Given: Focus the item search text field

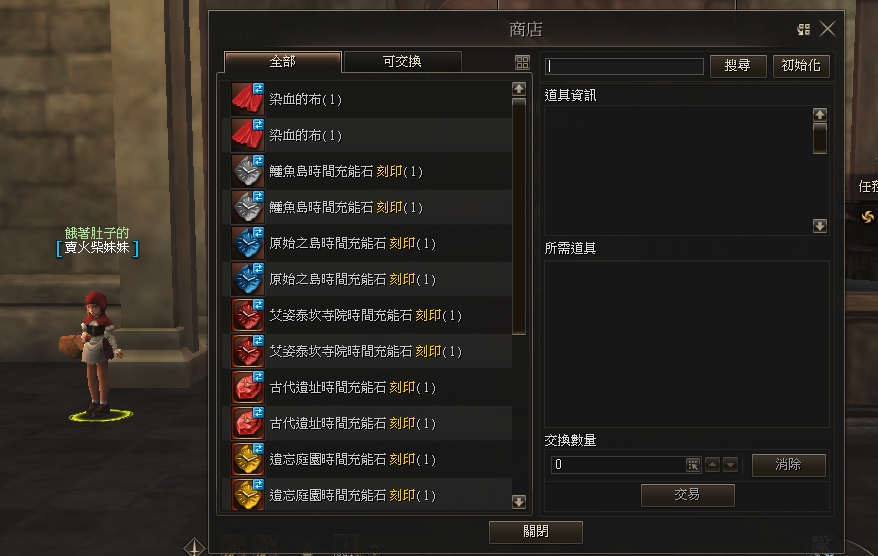Looking at the screenshot, I should (x=624, y=66).
